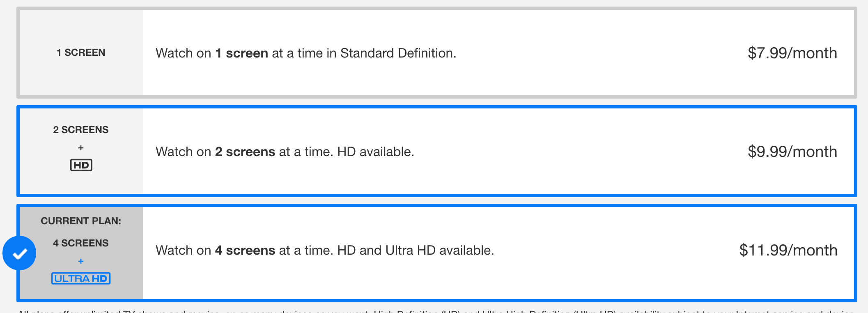This screenshot has width=868, height=313.
Task: Click the Standard Definition description text
Action: coord(305,53)
